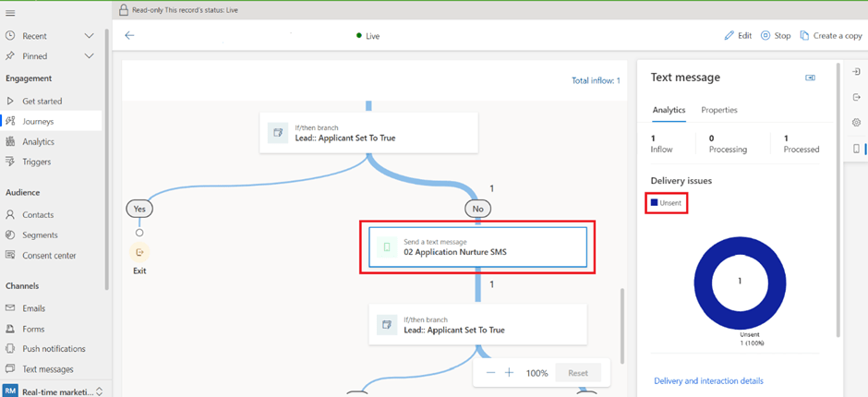Click Create a copy icon
This screenshot has width=868, height=397.
[x=804, y=36]
